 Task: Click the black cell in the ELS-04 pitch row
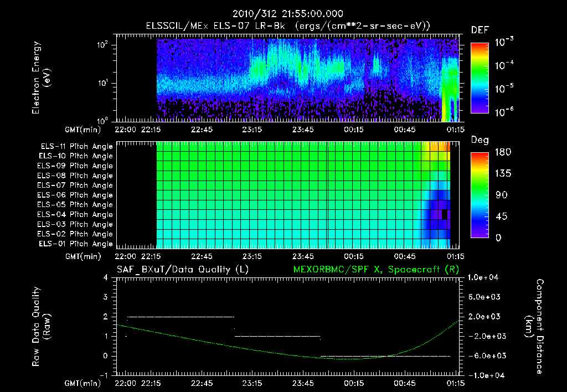(445, 214)
